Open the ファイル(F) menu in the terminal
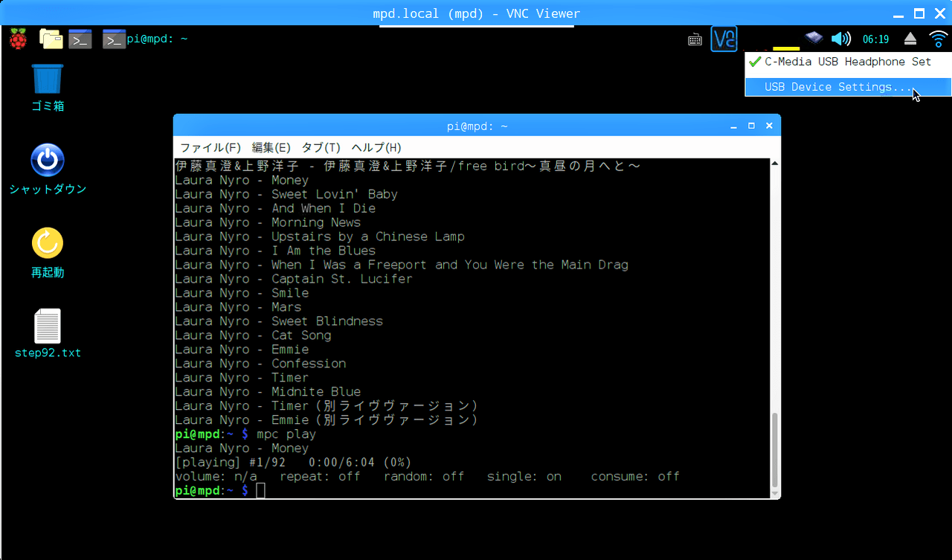This screenshot has width=952, height=560. click(x=210, y=147)
